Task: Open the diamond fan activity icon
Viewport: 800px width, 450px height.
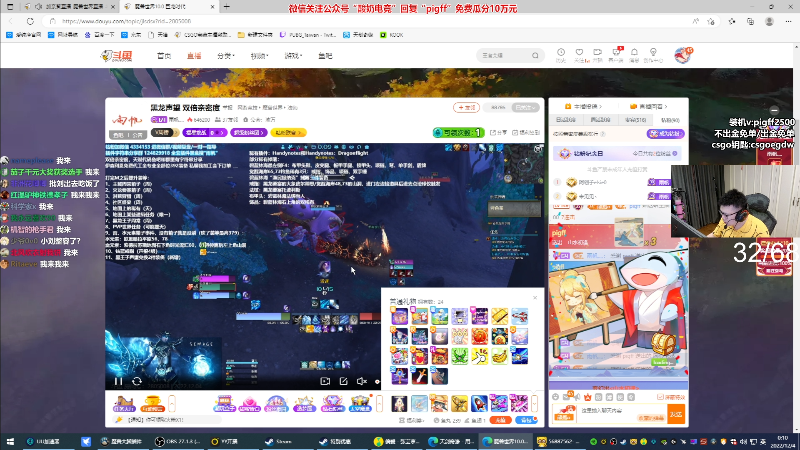Action: coord(332,404)
